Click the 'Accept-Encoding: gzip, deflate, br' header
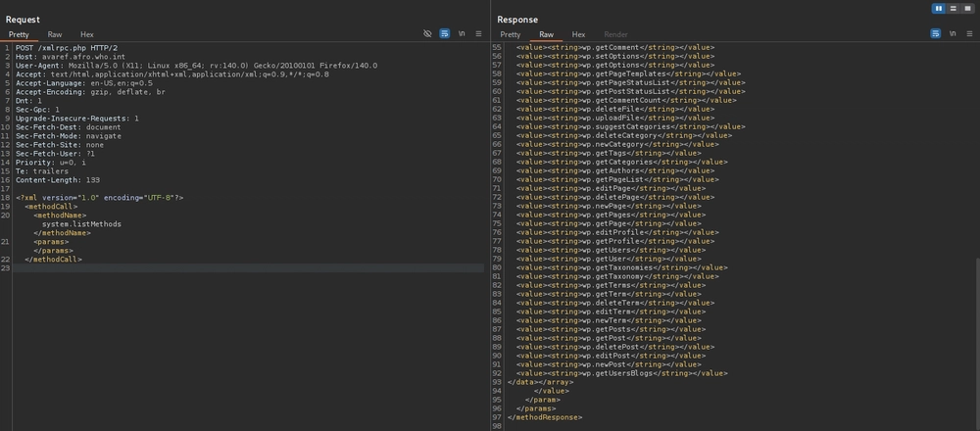Viewport: 980px width, 431px height. click(90, 91)
